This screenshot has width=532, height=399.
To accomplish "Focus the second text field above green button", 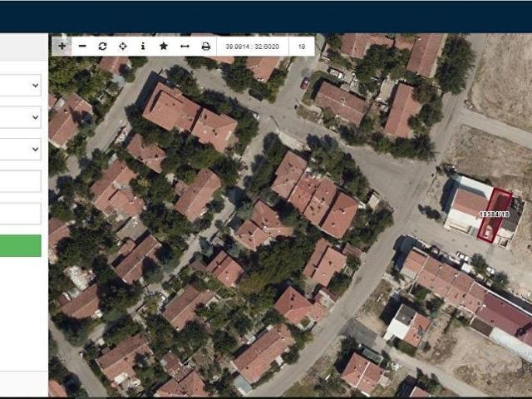I will [20, 214].
